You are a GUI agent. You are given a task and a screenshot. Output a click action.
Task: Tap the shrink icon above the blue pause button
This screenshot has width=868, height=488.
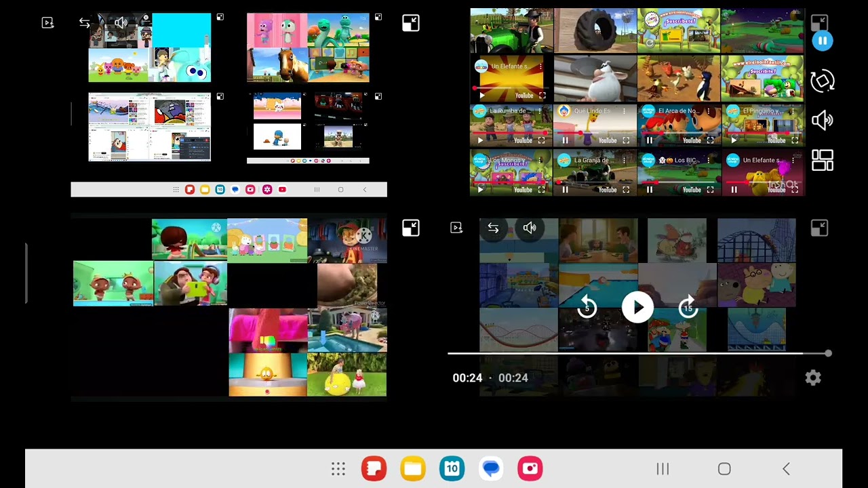(819, 22)
